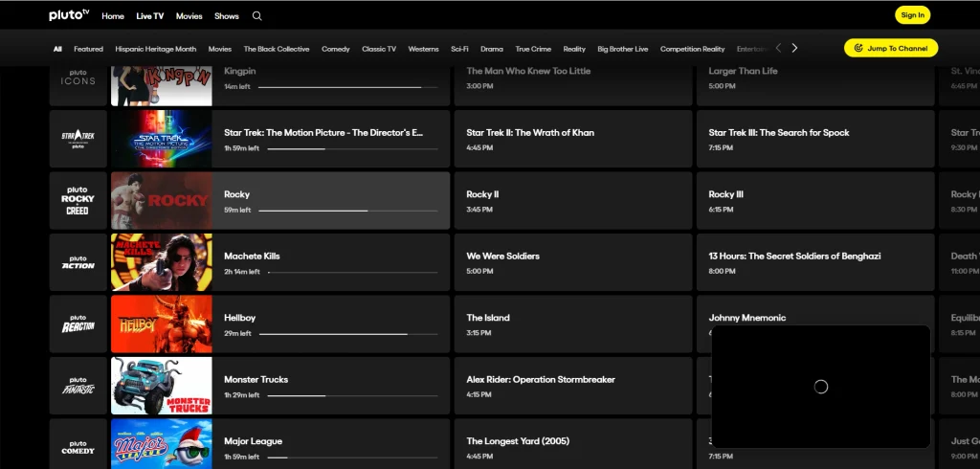
Task: Select the Competition Reality category
Action: click(x=693, y=49)
